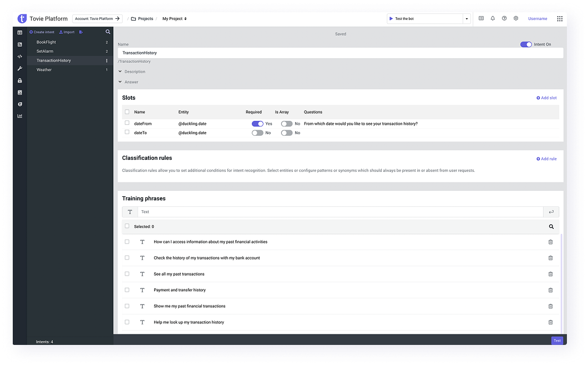Open the table-grid icon in left sidebar
588x366 pixels.
(x=20, y=33)
